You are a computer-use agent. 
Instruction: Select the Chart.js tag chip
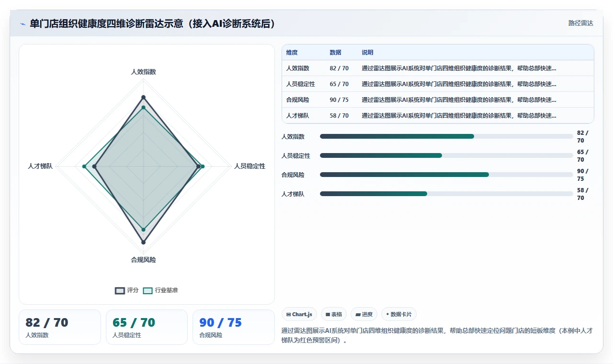coord(299,314)
